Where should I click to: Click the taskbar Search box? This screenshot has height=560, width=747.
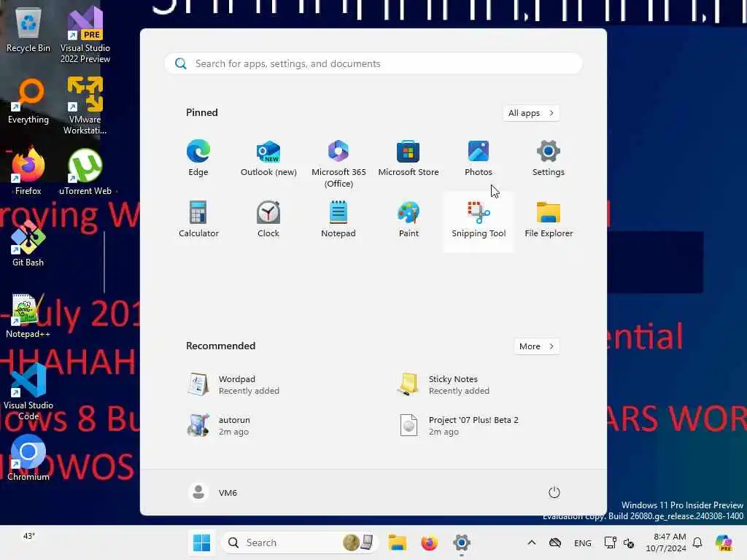point(300,542)
